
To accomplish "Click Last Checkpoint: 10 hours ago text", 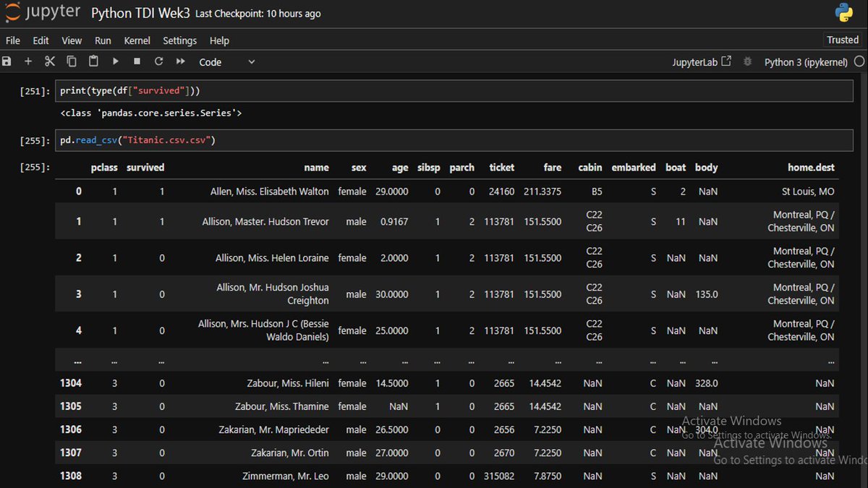I will [x=258, y=14].
